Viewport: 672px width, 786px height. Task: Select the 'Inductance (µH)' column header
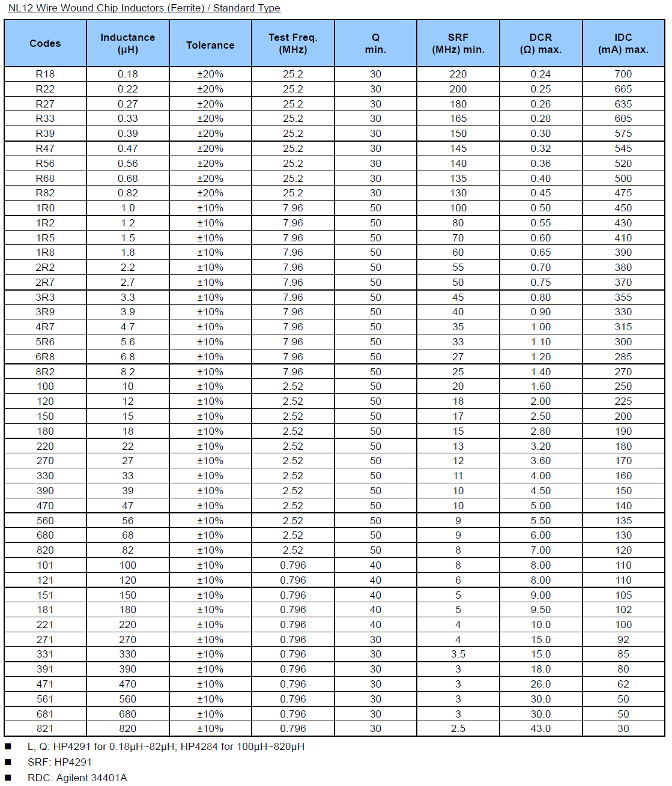tap(128, 43)
